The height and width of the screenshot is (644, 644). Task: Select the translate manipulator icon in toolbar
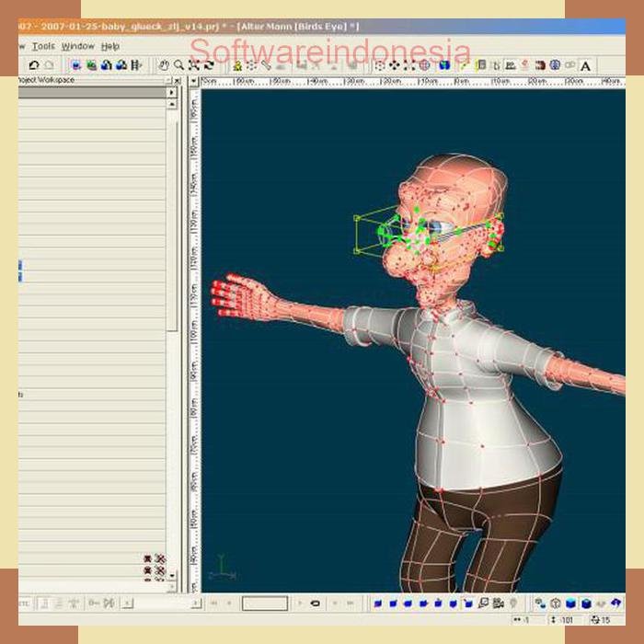coord(394,65)
